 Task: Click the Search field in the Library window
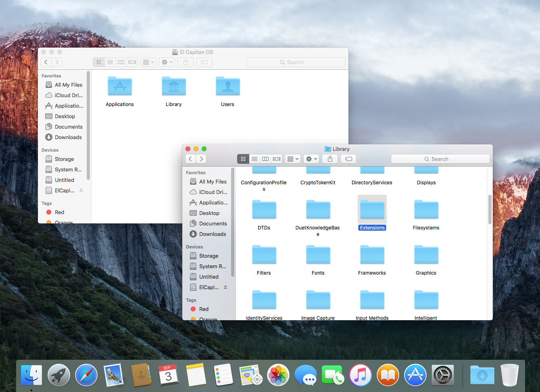pyautogui.click(x=440, y=159)
